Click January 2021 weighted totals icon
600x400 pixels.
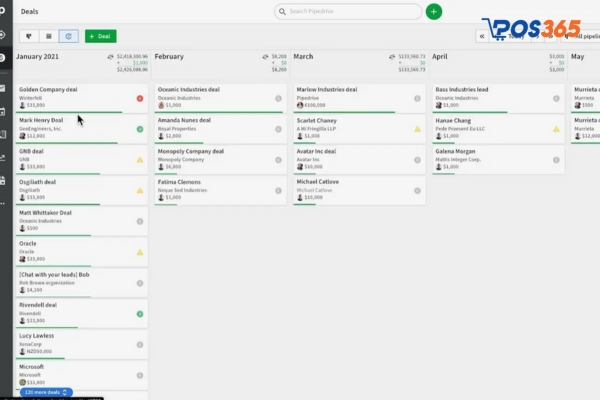coord(111,57)
